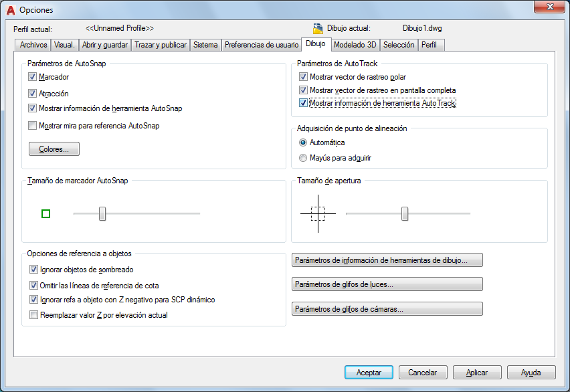Enable Reemplazar valor Z por elevación actual
The image size is (570, 392).
pyautogui.click(x=33, y=315)
